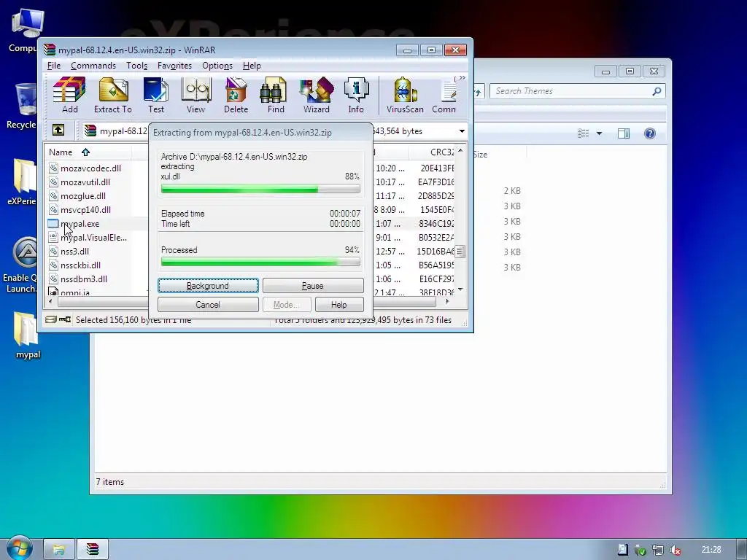Click the nss3.dll file icon

point(53,251)
